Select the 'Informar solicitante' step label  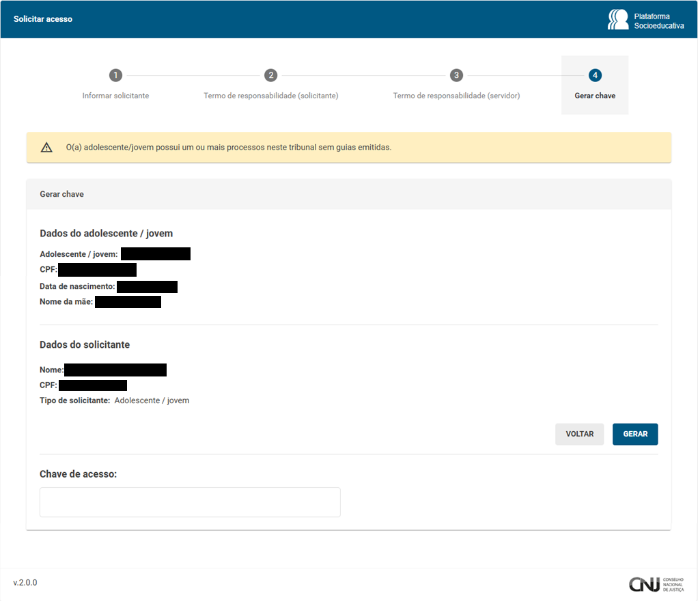(x=115, y=96)
